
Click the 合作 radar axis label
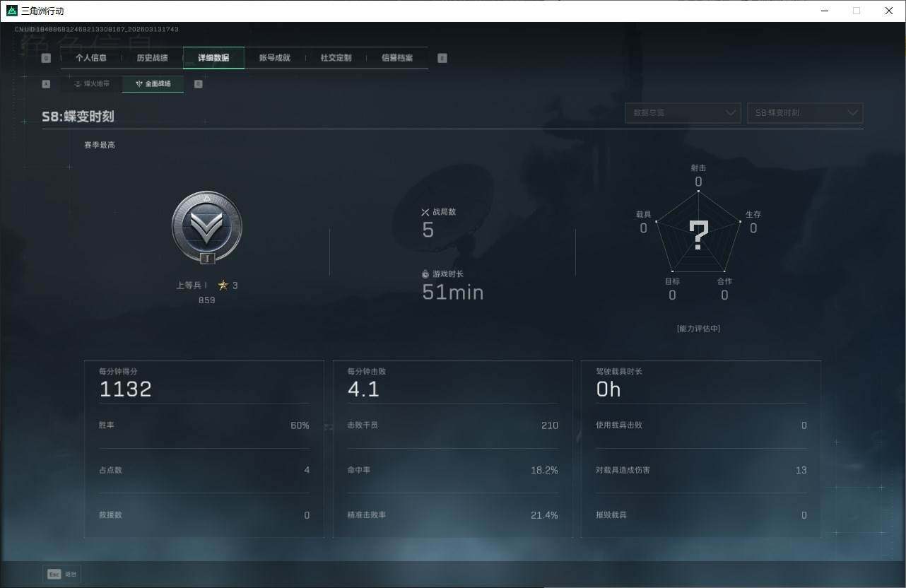[x=724, y=281]
